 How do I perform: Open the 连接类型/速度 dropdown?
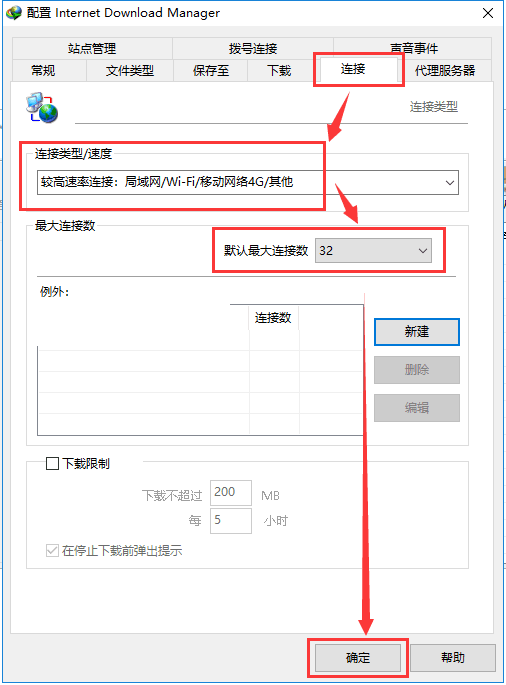[248, 182]
